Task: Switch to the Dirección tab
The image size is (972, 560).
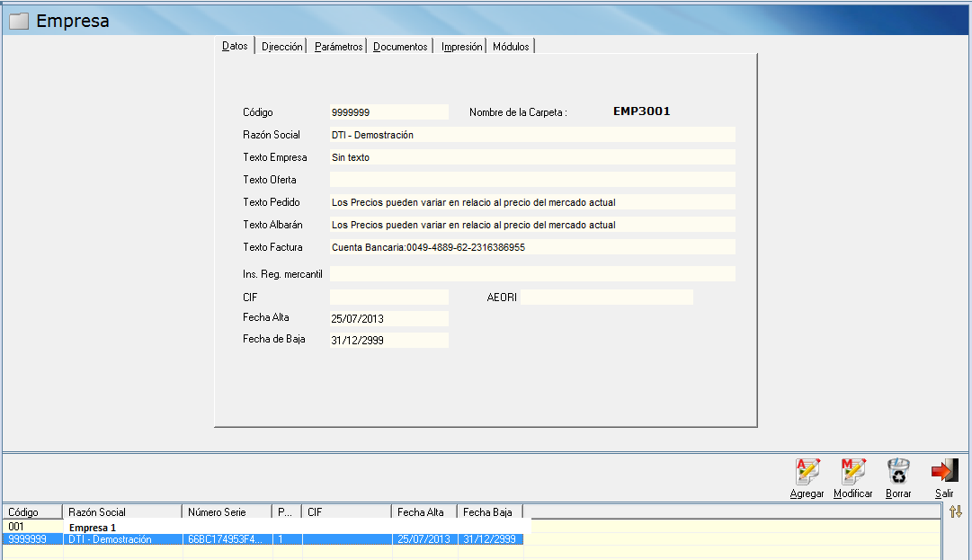Action: [281, 47]
